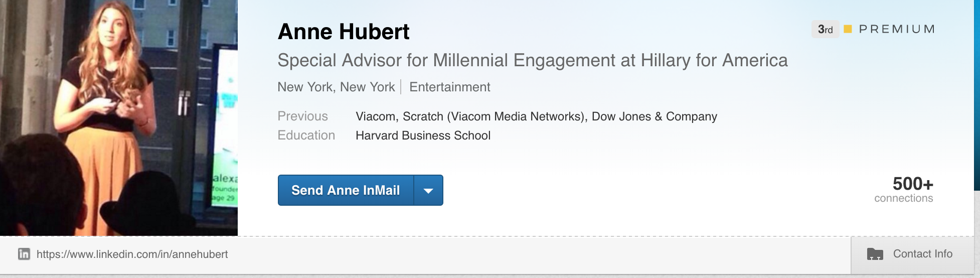This screenshot has height=278, width=980.
Task: Click Scratch (Viacom Media Networks) link
Action: (x=494, y=116)
